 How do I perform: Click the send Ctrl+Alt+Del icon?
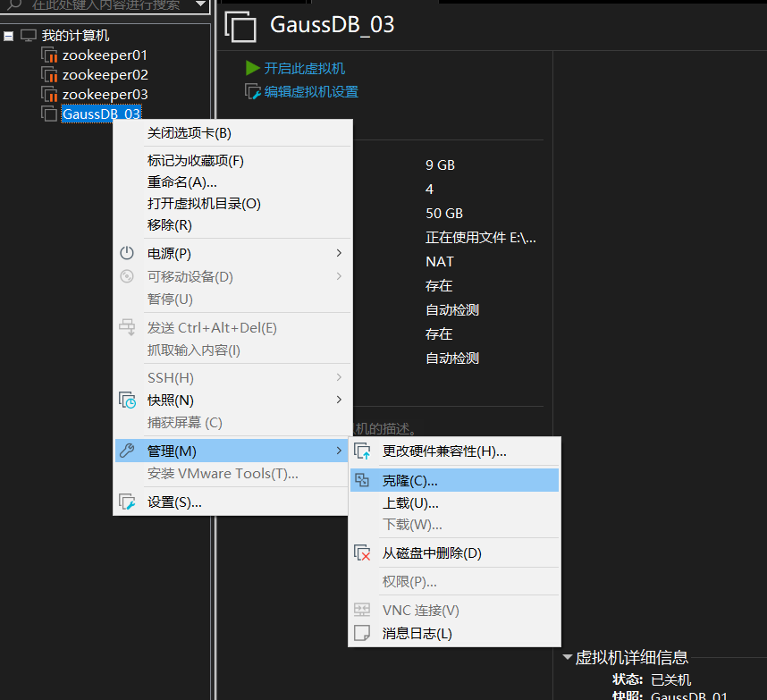click(127, 327)
